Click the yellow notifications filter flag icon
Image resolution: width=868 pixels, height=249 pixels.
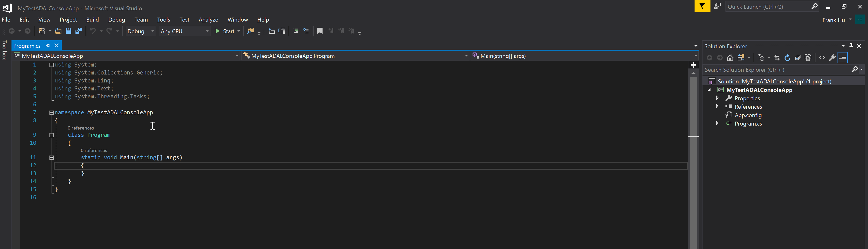point(702,6)
